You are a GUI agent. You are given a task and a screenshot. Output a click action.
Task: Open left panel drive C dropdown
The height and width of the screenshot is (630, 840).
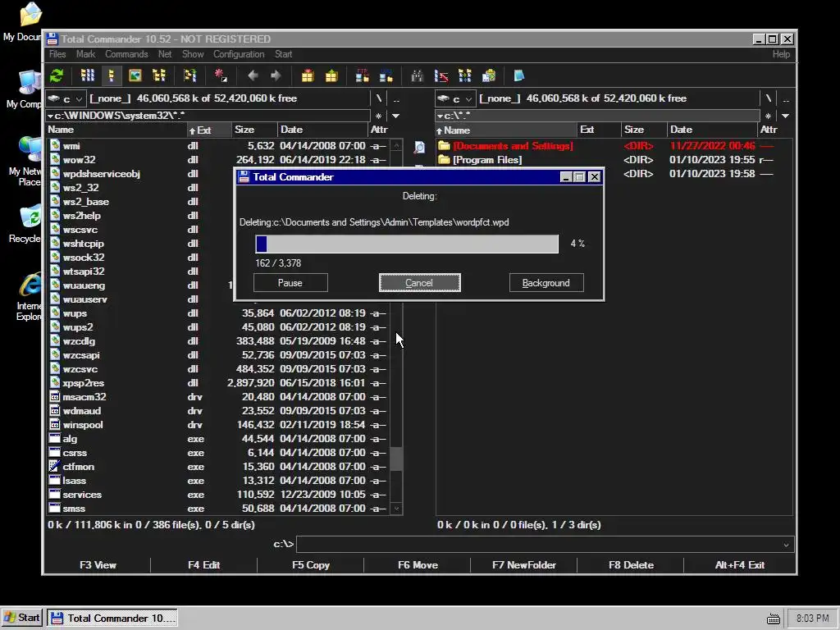tap(66, 98)
